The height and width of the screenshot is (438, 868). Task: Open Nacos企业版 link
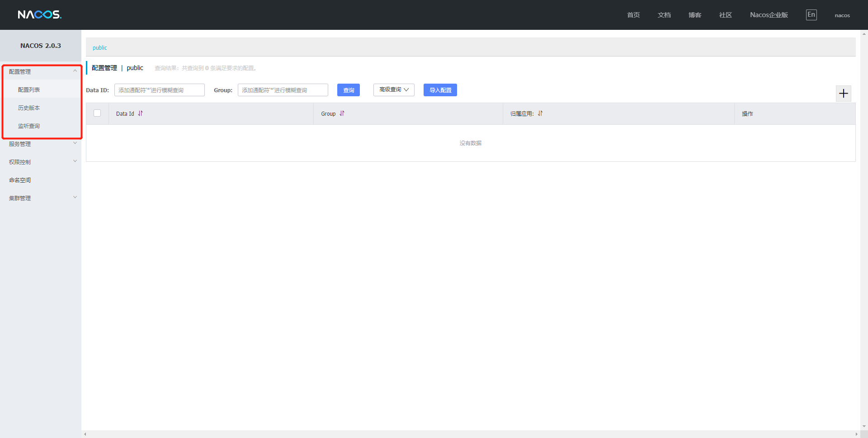coord(769,15)
